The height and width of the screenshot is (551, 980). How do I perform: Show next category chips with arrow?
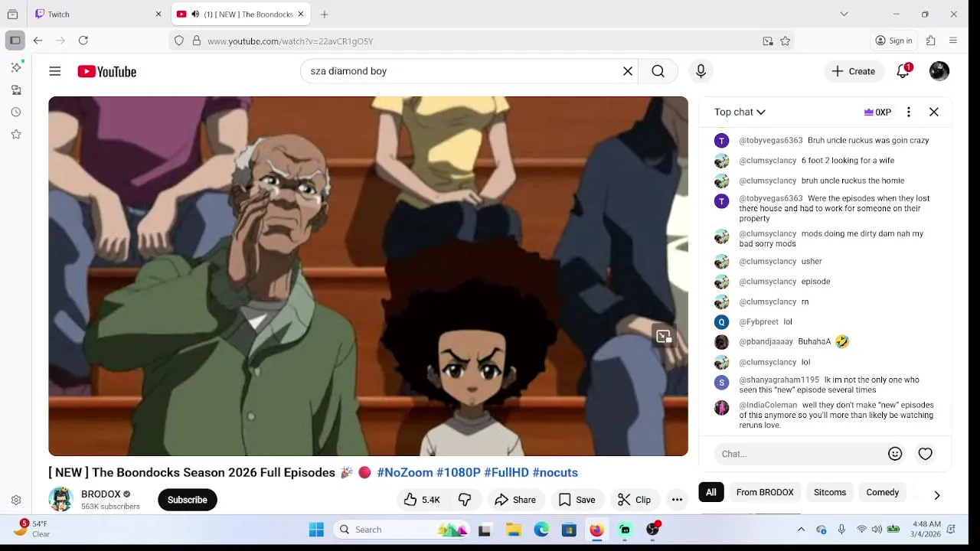[936, 495]
